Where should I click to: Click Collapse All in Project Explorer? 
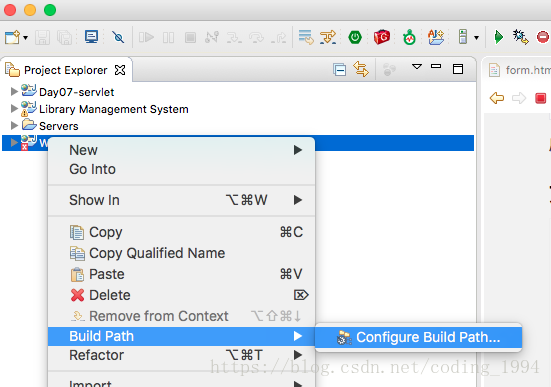tap(340, 70)
